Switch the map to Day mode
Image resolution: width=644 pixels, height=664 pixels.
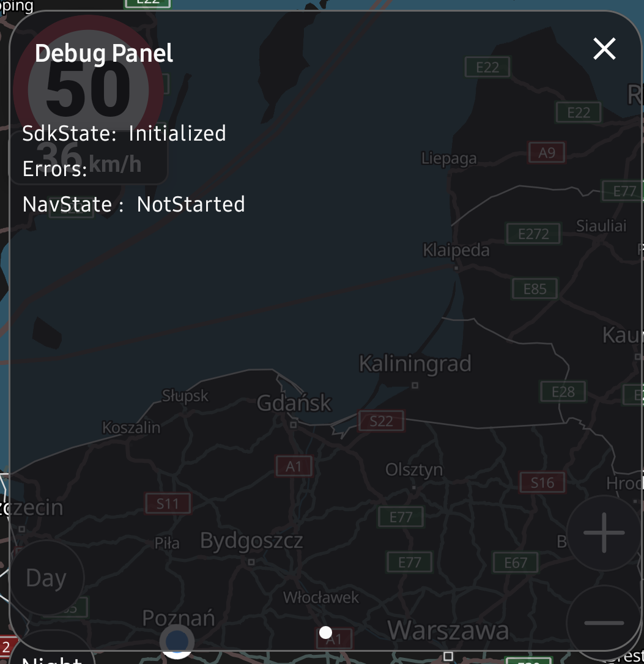pos(46,577)
